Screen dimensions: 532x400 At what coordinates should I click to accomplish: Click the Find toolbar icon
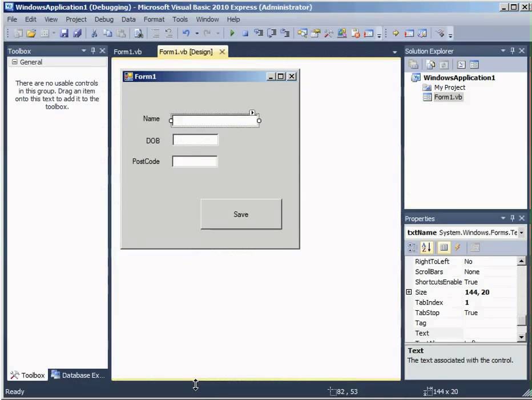[x=139, y=33]
